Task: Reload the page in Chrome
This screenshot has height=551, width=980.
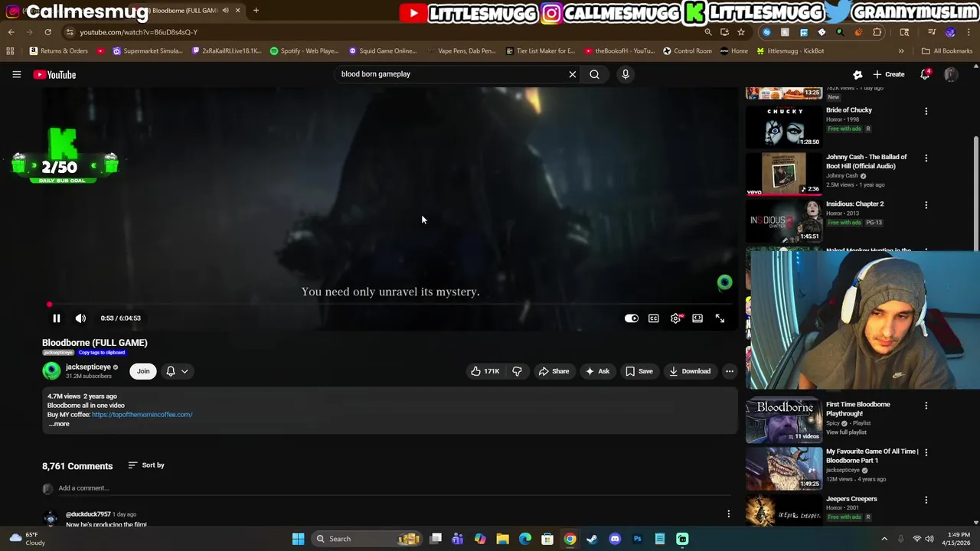Action: tap(47, 32)
